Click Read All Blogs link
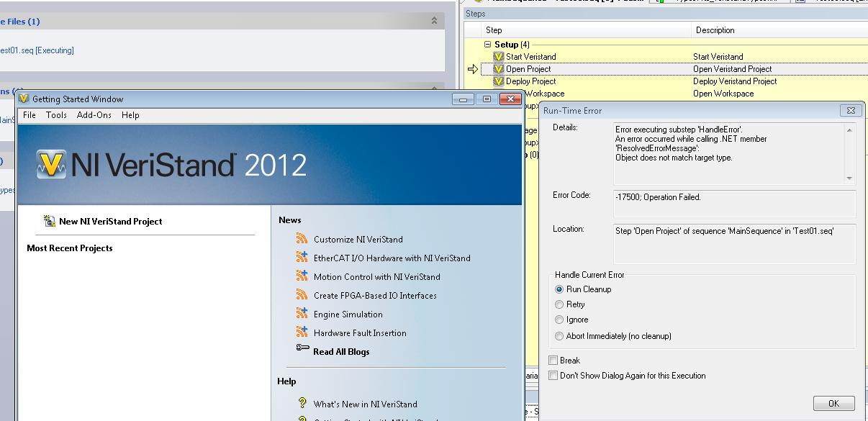The height and width of the screenshot is (421, 868). [341, 352]
